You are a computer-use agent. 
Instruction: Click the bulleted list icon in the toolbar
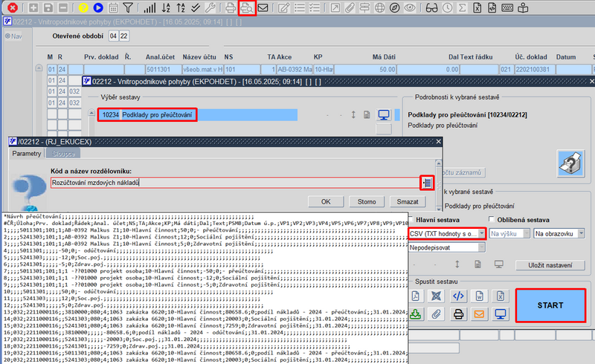pos(300,7)
